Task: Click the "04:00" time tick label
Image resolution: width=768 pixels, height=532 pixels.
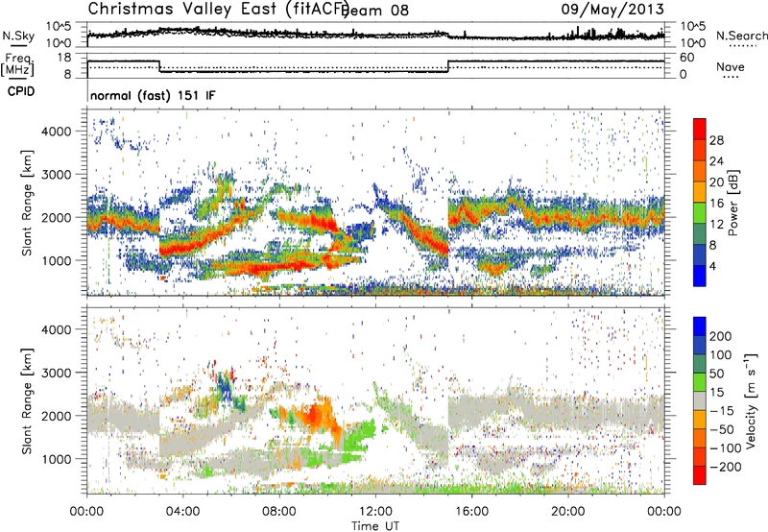Action: (182, 512)
